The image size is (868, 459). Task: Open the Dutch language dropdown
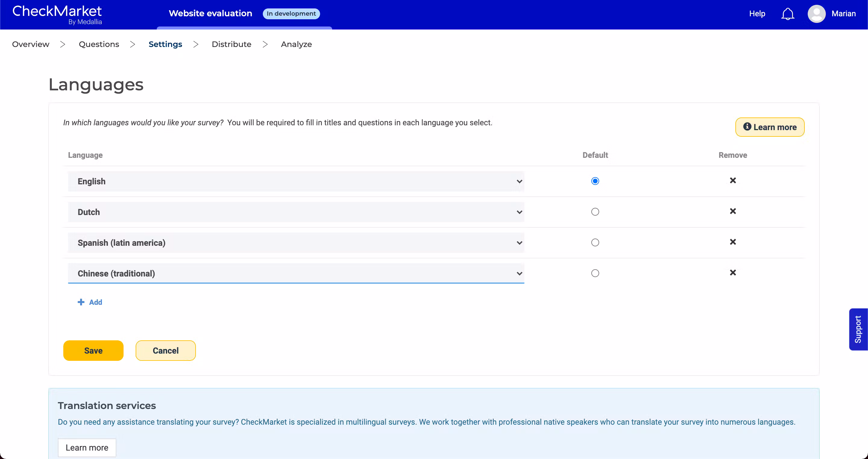tap(295, 212)
